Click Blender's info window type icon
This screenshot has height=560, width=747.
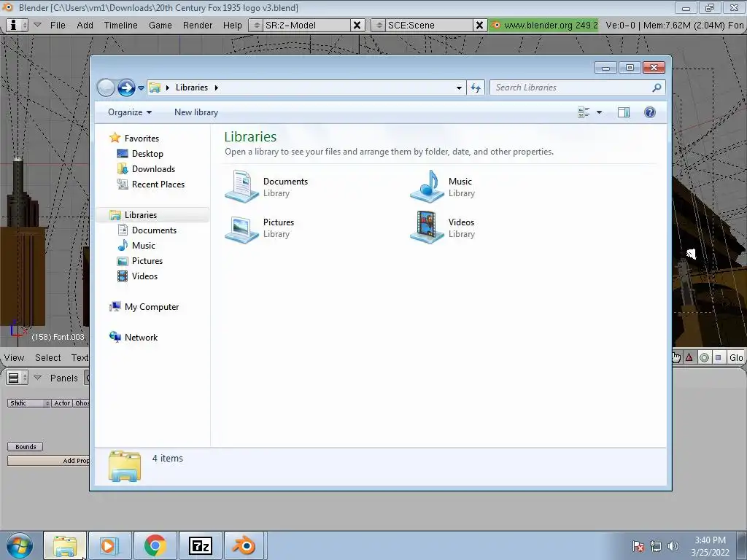18,26
